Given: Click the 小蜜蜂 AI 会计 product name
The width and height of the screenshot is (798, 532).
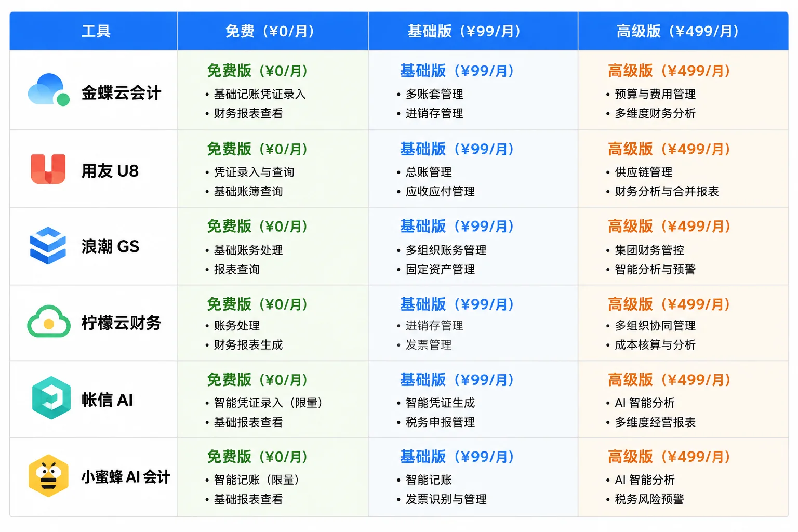Looking at the screenshot, I should (126, 477).
